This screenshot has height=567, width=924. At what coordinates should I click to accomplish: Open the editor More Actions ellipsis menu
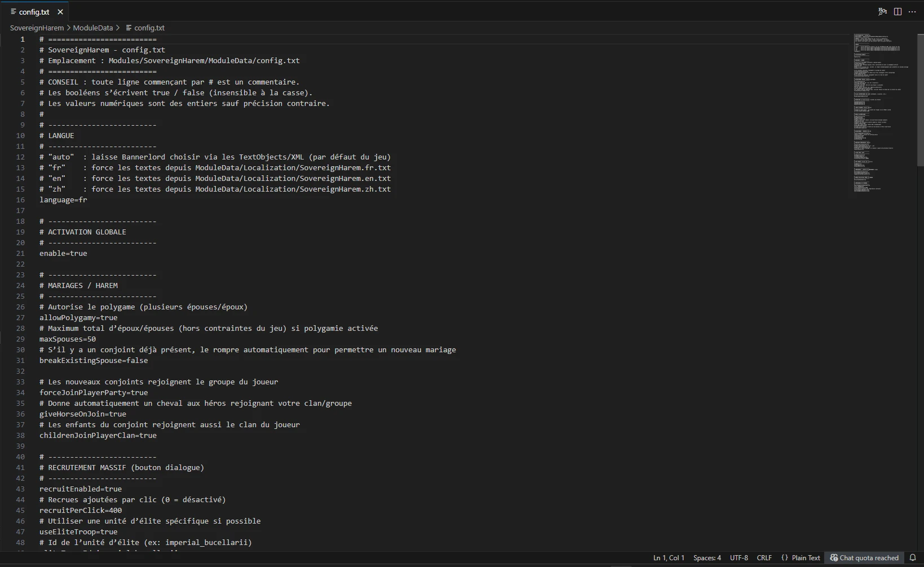point(912,11)
